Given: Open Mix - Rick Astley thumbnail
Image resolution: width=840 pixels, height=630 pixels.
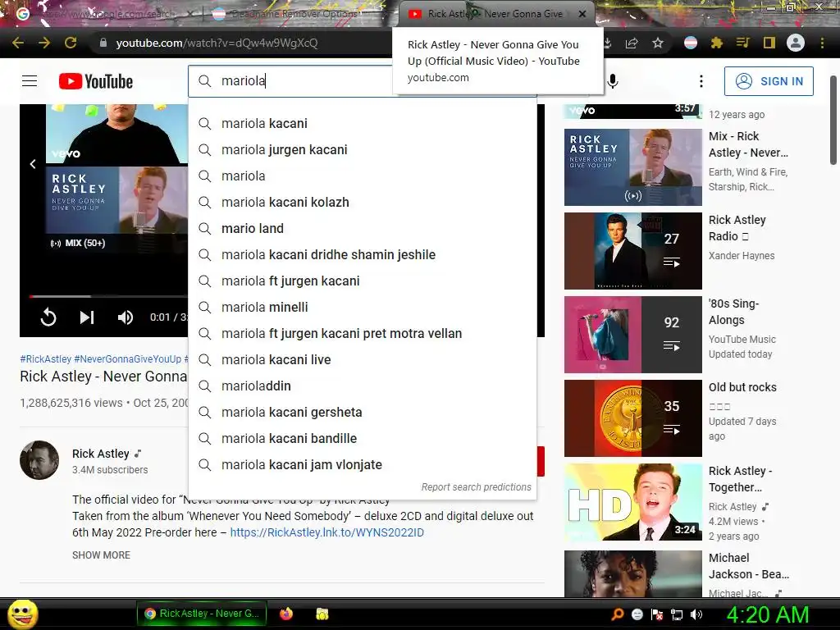Looking at the screenshot, I should coord(632,167).
